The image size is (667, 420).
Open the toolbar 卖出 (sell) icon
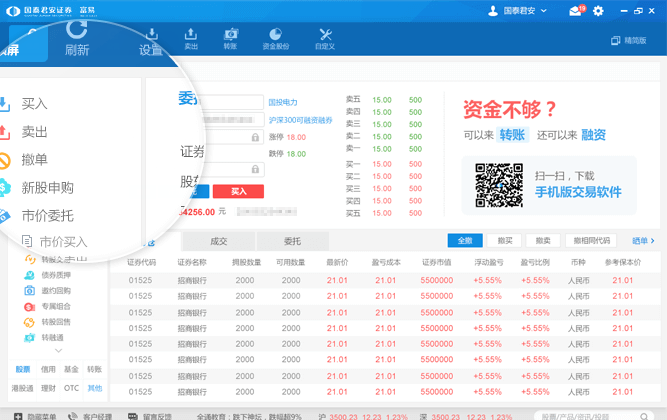click(x=191, y=38)
